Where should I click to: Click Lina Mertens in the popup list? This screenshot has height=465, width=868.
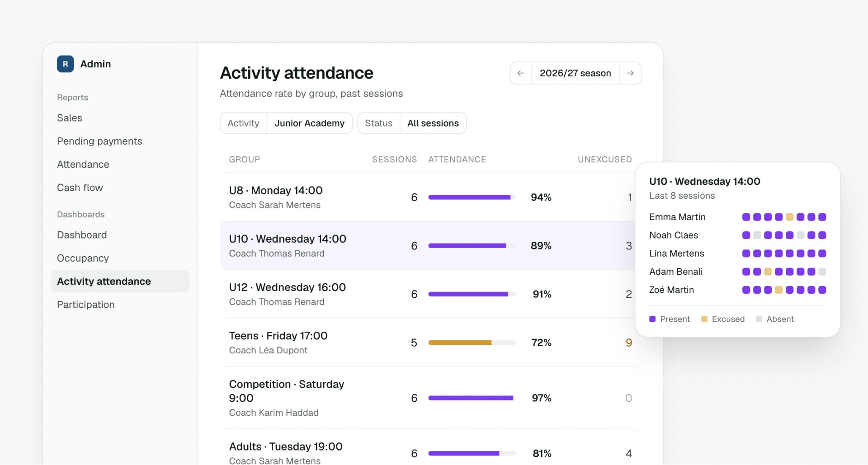(x=677, y=254)
